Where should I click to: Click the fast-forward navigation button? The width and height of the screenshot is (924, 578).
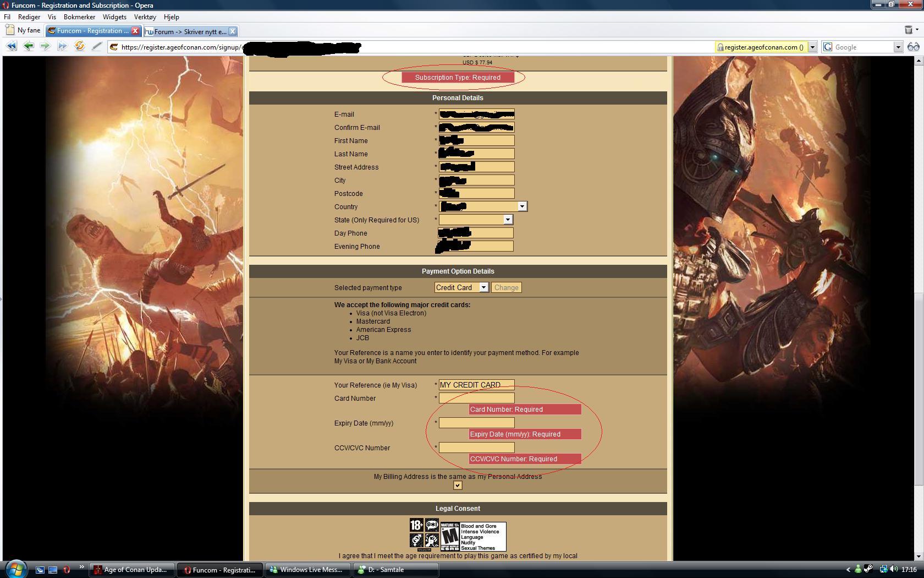point(62,47)
